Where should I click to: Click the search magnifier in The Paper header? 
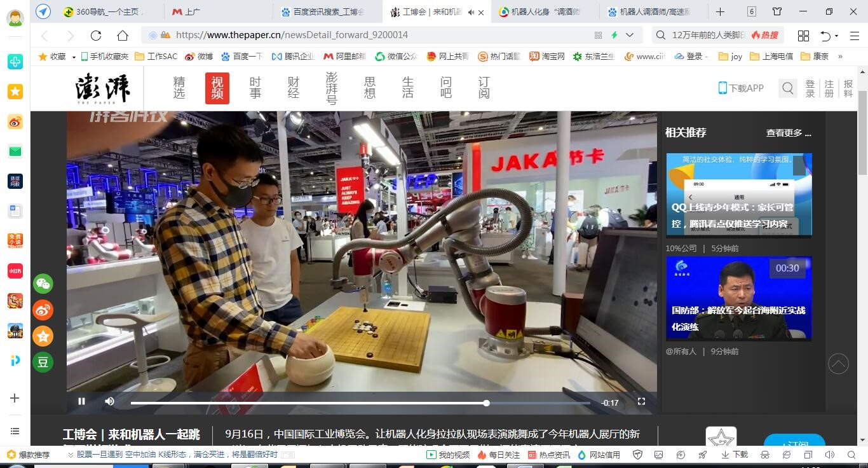coord(788,88)
